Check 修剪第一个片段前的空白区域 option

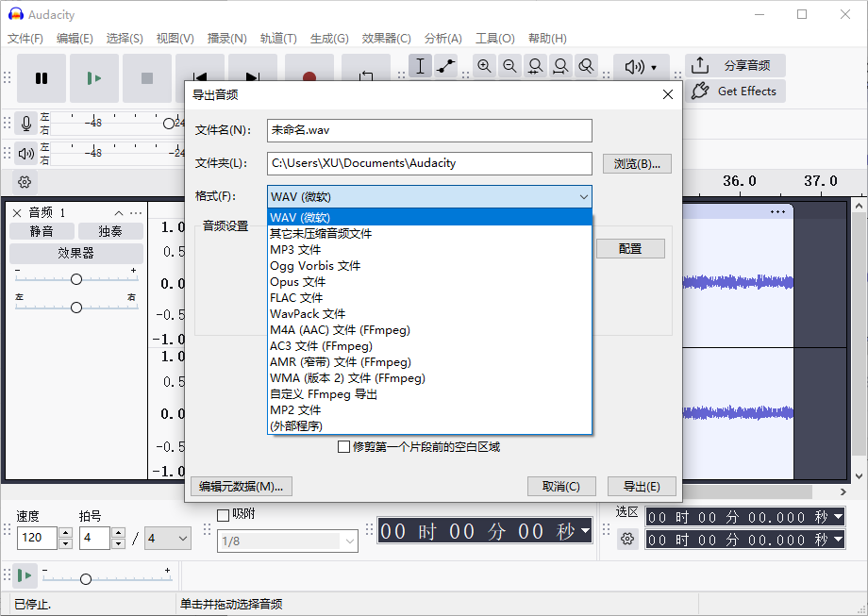point(345,446)
